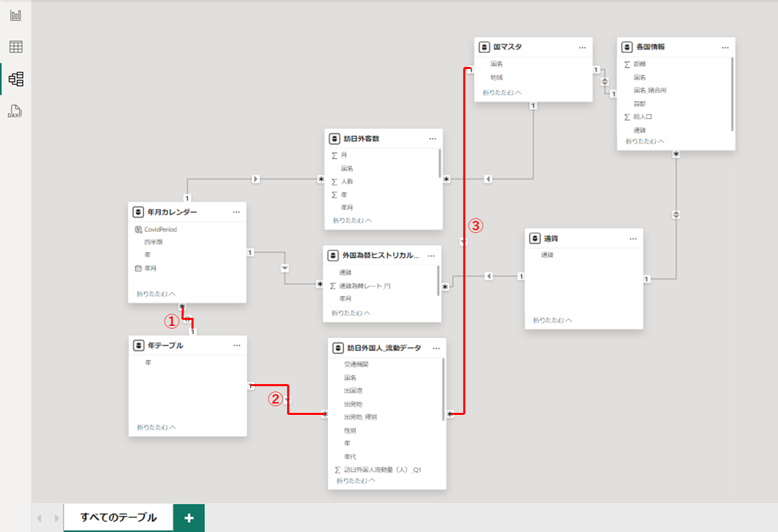Collapse the 通貨 table card
The height and width of the screenshot is (532, 778).
(x=552, y=321)
